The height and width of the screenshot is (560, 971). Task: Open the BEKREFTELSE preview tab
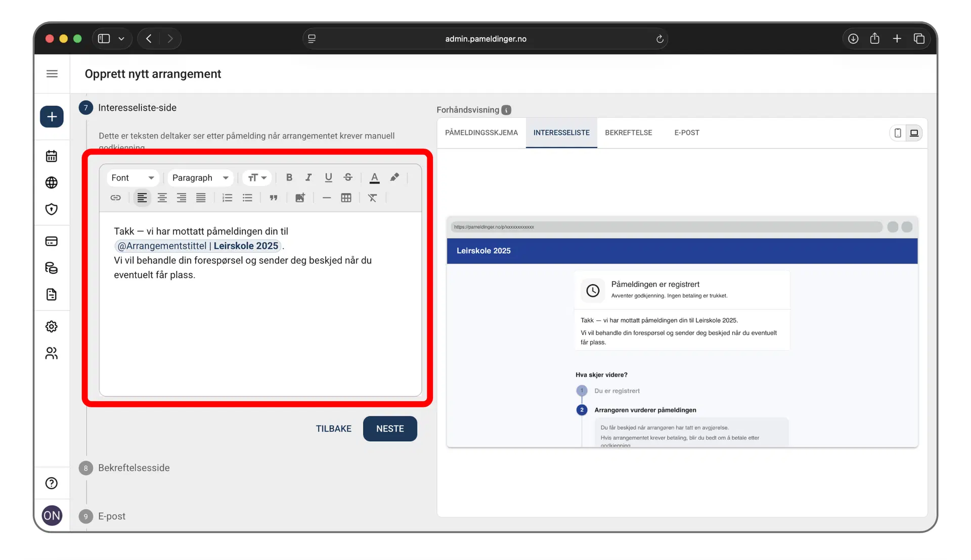pyautogui.click(x=628, y=132)
